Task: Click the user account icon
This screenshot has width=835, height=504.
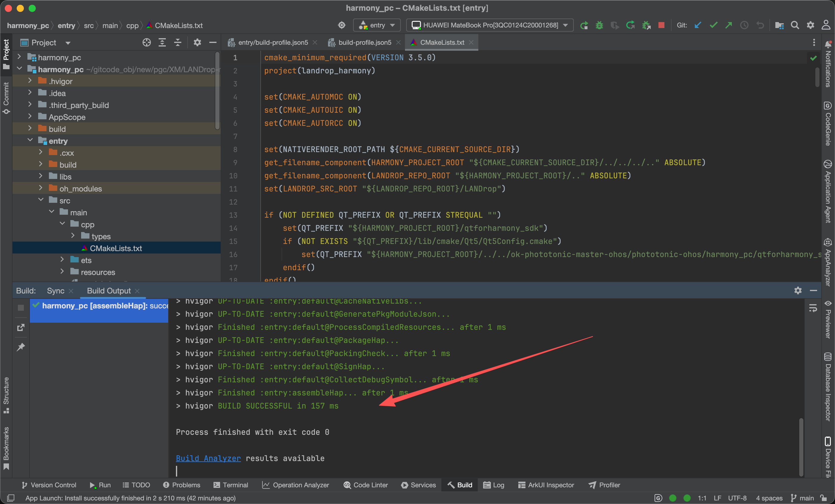Action: (x=826, y=25)
